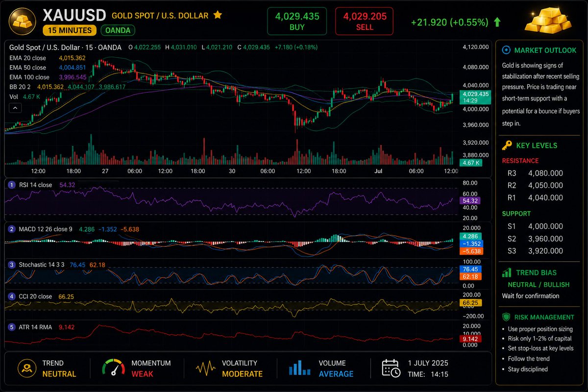The height and width of the screenshot is (392, 588).
Task: Click the Wait for confirmation note
Action: pyautogui.click(x=530, y=296)
